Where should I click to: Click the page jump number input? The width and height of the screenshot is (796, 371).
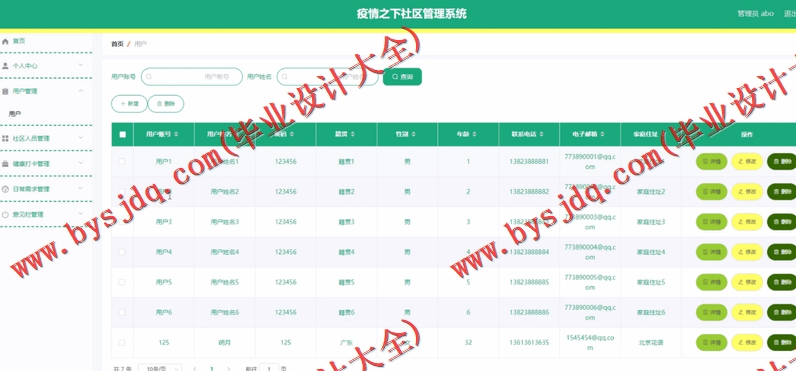[269, 368]
